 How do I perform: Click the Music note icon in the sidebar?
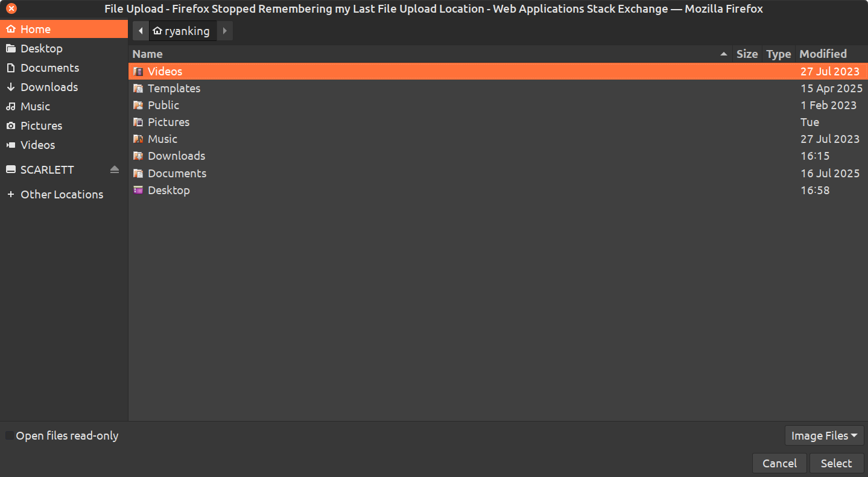coord(10,107)
